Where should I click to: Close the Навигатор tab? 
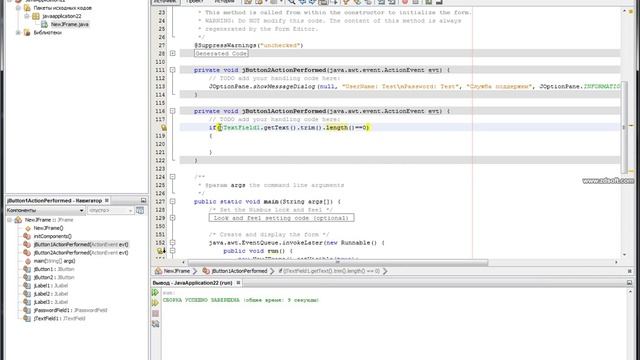(107, 200)
